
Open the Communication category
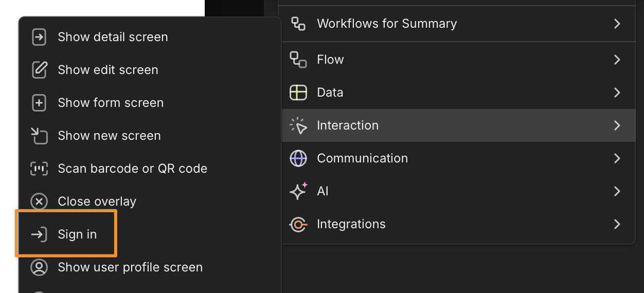click(362, 158)
